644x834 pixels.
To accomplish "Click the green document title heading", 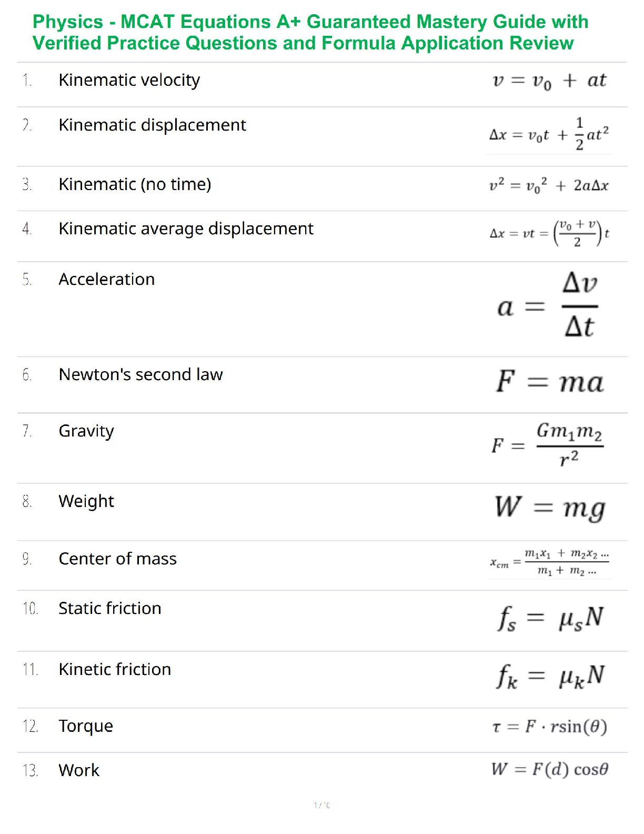I will pyautogui.click(x=310, y=32).
